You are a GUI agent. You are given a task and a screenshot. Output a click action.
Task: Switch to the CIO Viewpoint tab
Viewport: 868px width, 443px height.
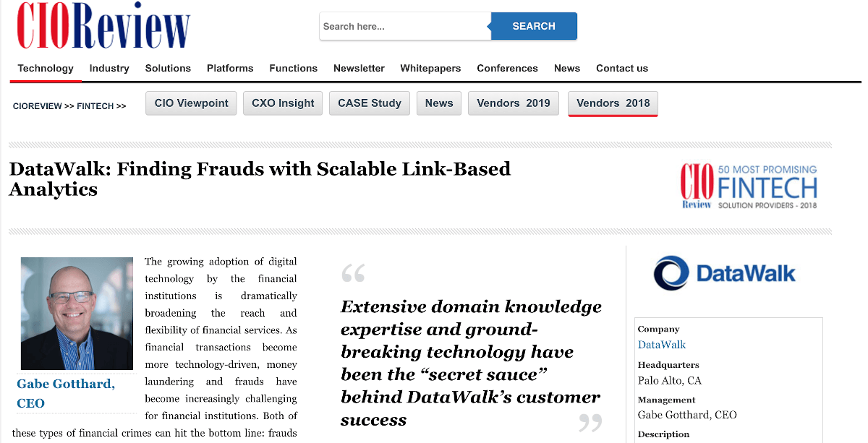tap(192, 103)
